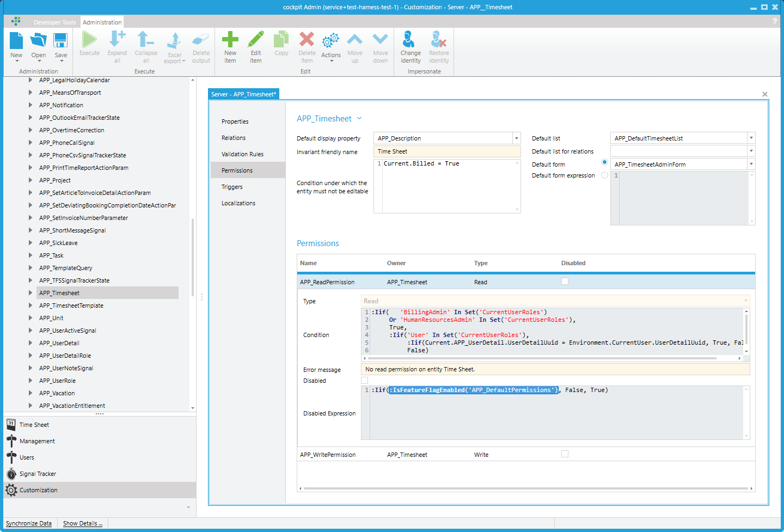
Task: Open permission Type Read dropdown
Action: point(745,301)
